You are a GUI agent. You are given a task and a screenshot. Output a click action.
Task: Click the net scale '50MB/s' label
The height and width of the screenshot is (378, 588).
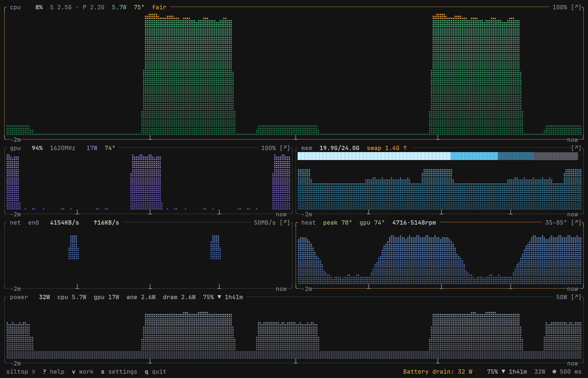[x=265, y=223]
